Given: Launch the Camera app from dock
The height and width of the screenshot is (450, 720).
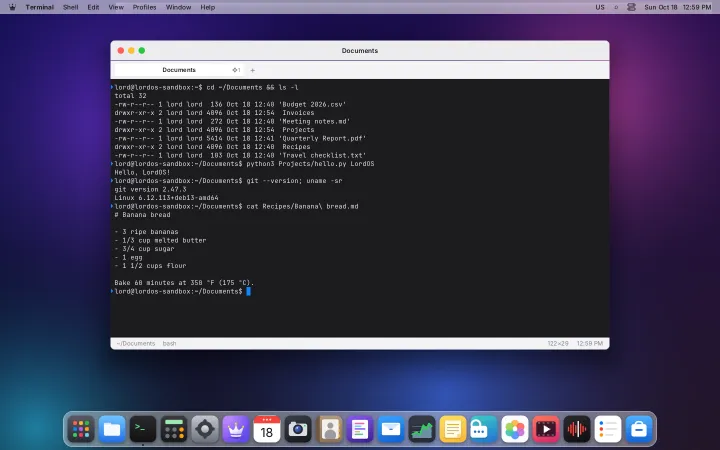Looking at the screenshot, I should pos(298,429).
